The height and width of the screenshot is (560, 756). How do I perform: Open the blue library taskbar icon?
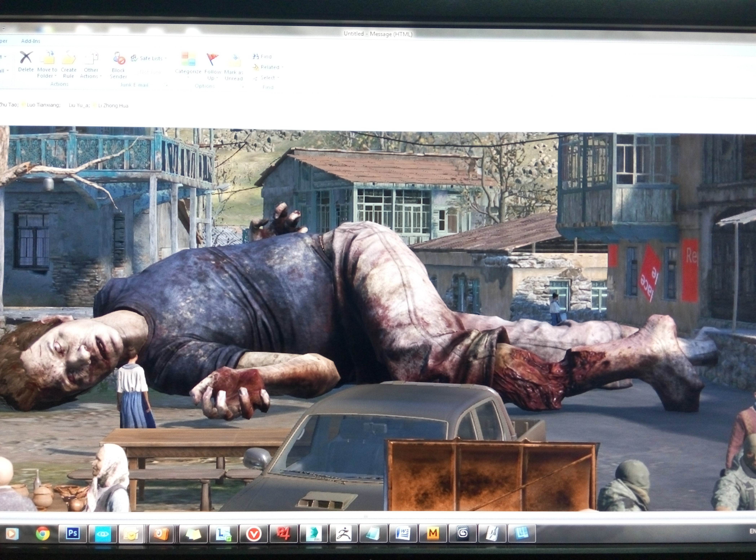coord(522,533)
